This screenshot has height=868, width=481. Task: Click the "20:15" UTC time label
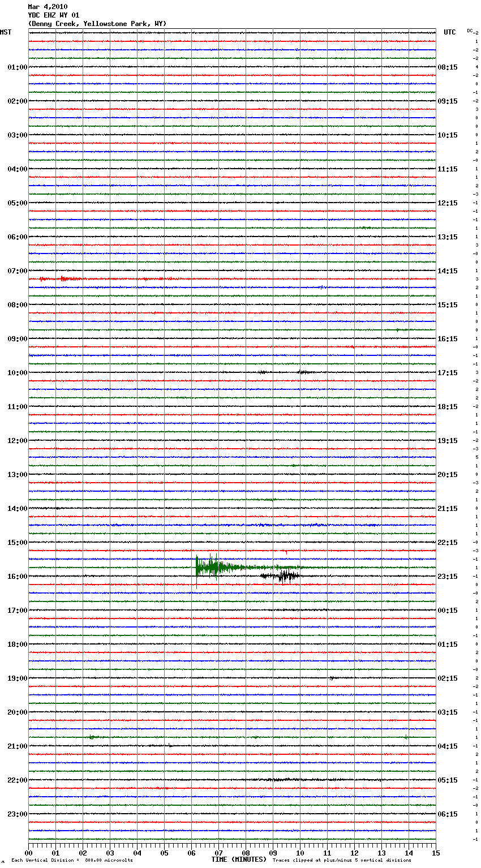pyautogui.click(x=448, y=475)
